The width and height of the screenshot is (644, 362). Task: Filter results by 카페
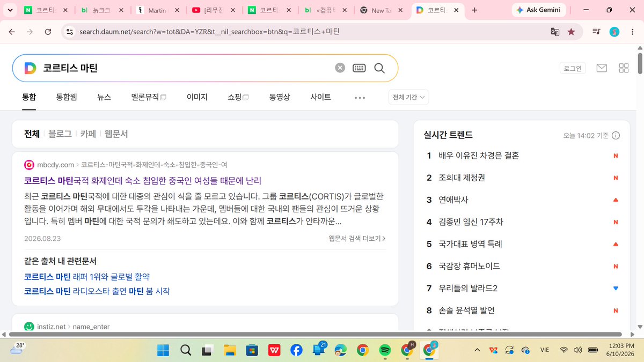(88, 134)
